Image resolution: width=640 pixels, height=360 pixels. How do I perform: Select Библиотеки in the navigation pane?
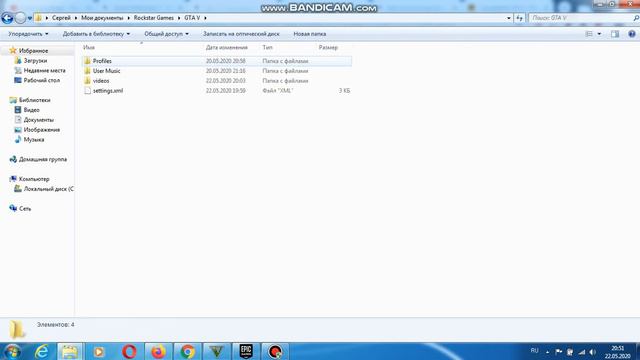pos(35,100)
